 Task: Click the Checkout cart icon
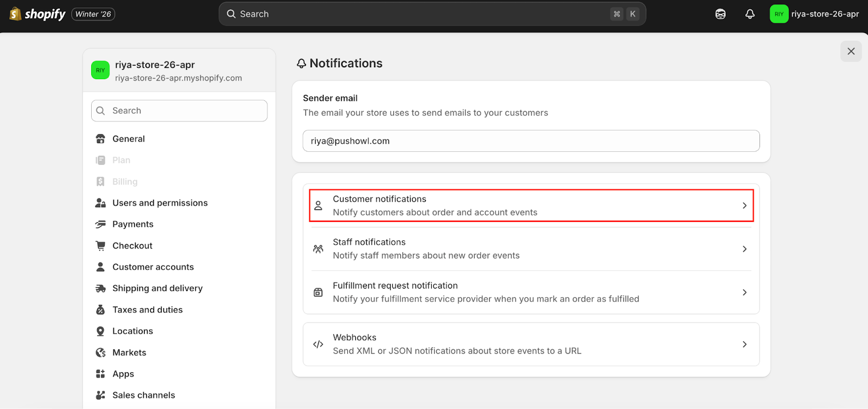point(100,246)
